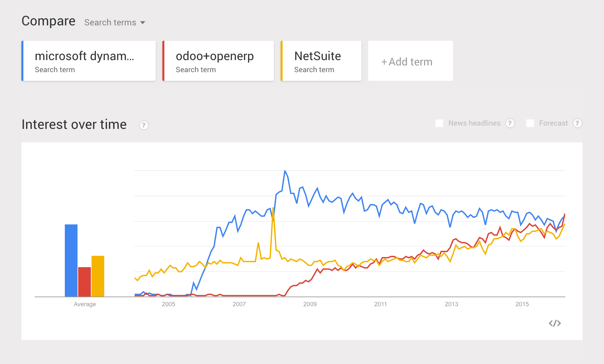Image resolution: width=604 pixels, height=364 pixels.
Task: Click the blue Average bar
Action: coord(71,260)
